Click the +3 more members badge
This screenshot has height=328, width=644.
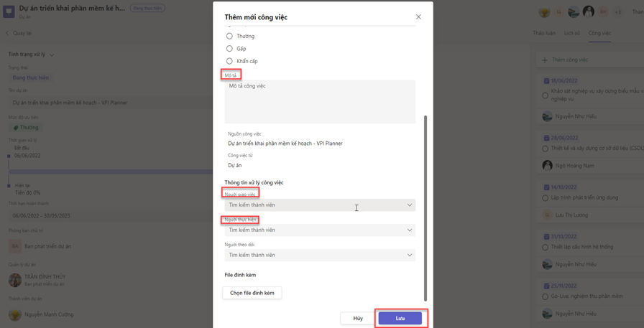tap(617, 12)
